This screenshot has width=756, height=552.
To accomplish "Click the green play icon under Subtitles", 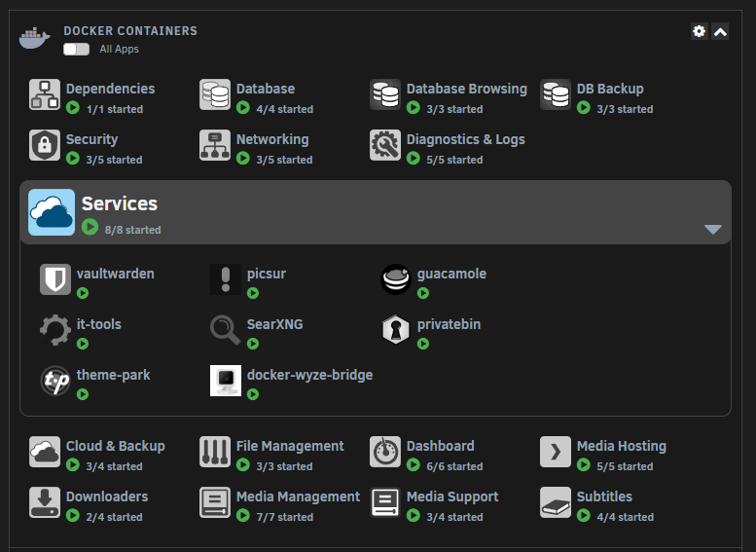I will (x=584, y=516).
